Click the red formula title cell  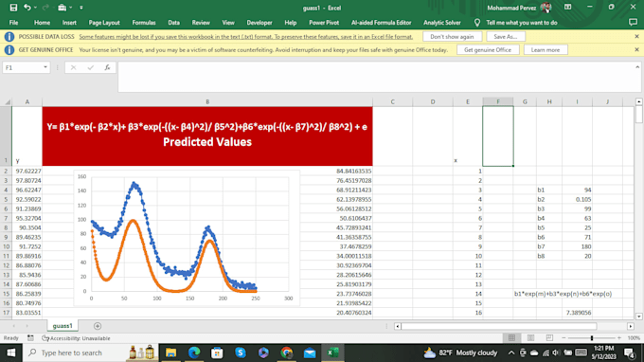pyautogui.click(x=207, y=136)
